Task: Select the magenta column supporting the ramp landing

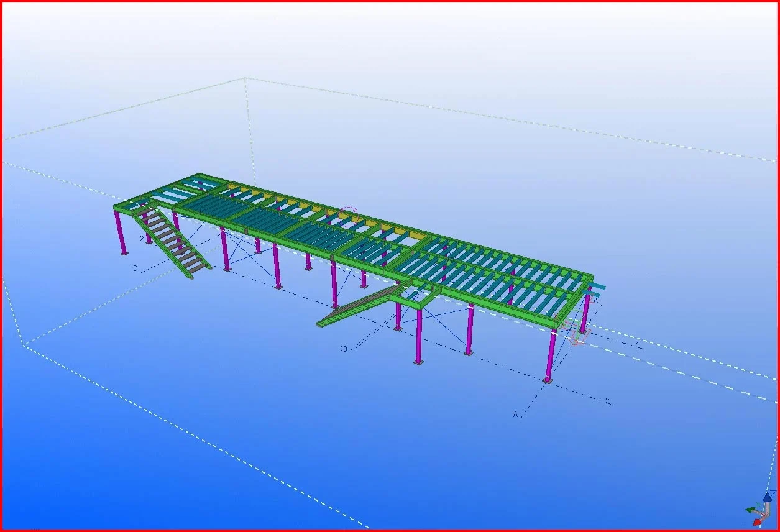Action: (420, 336)
